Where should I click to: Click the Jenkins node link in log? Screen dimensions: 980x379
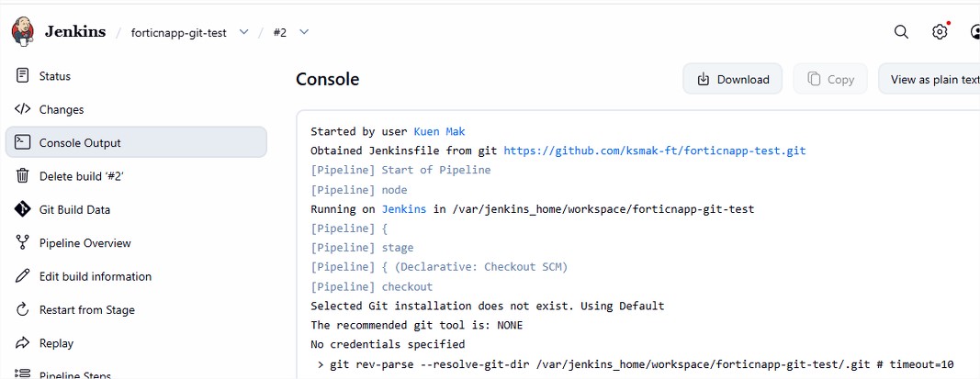404,209
